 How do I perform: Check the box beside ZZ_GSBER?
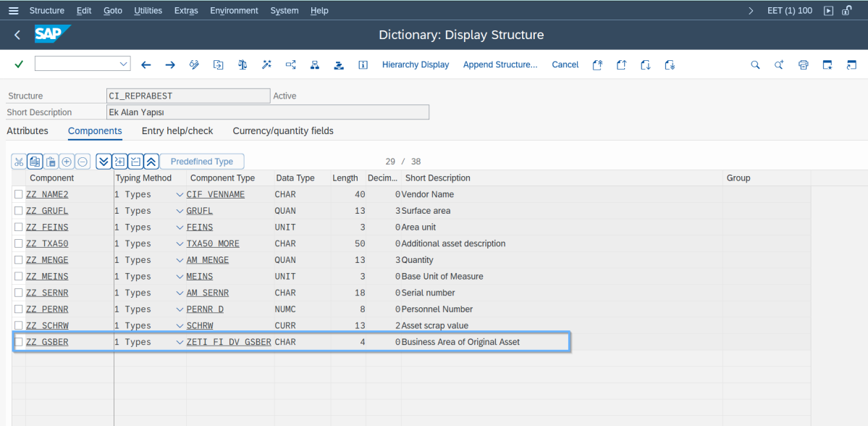(x=19, y=342)
